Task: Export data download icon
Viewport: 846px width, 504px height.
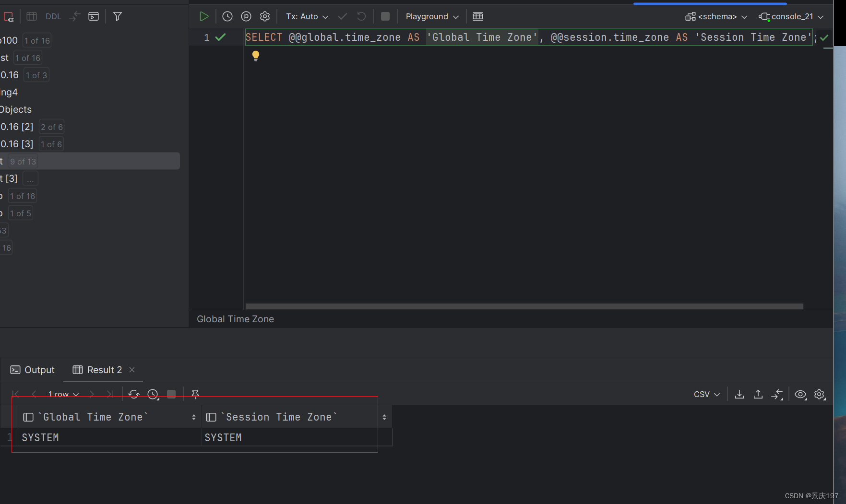Action: 739,394
